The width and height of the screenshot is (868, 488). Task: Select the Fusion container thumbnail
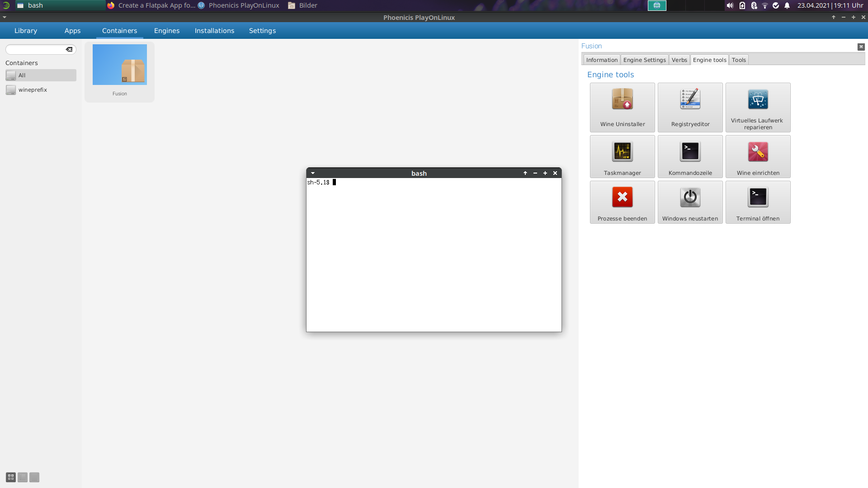pyautogui.click(x=119, y=65)
